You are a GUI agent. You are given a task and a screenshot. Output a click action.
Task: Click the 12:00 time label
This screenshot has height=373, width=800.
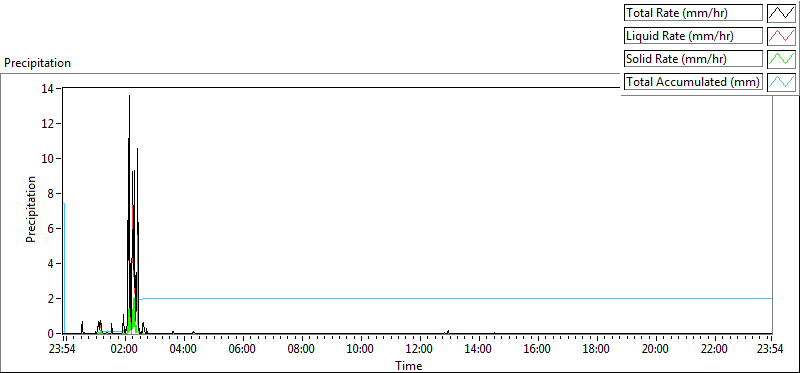(419, 349)
